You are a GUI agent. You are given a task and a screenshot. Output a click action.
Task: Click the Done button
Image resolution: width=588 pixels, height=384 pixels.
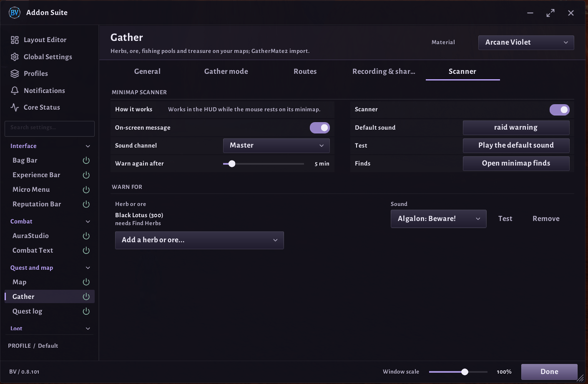point(549,372)
